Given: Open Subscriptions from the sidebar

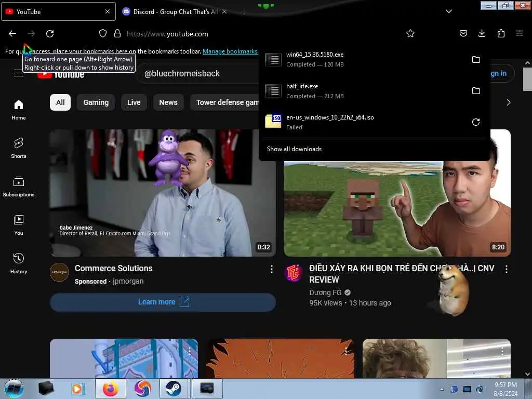Looking at the screenshot, I should (19, 187).
